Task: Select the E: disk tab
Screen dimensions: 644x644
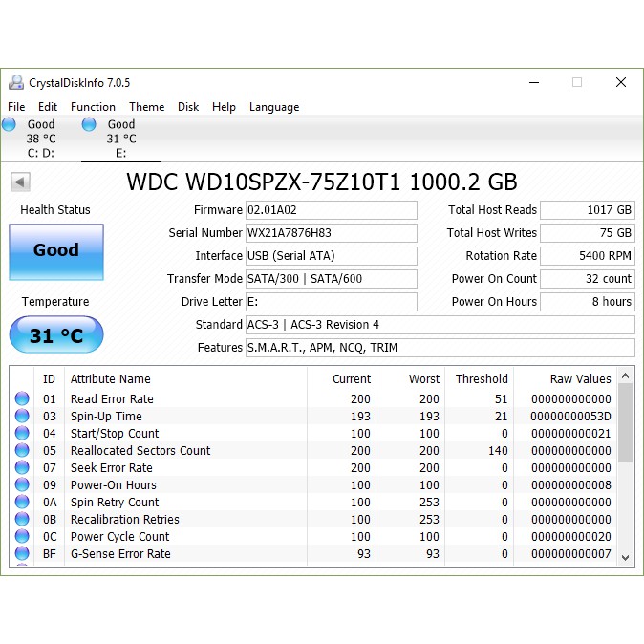Action: pyautogui.click(x=120, y=139)
